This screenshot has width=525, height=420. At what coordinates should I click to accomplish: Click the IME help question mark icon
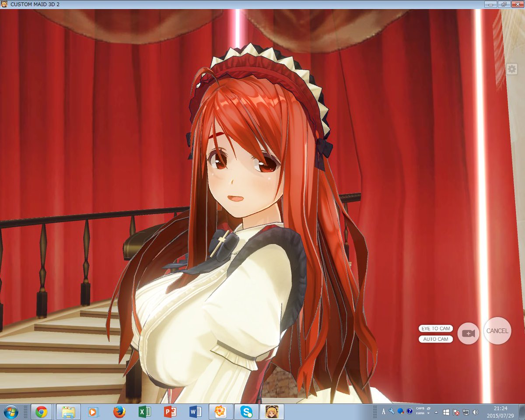[x=409, y=412]
